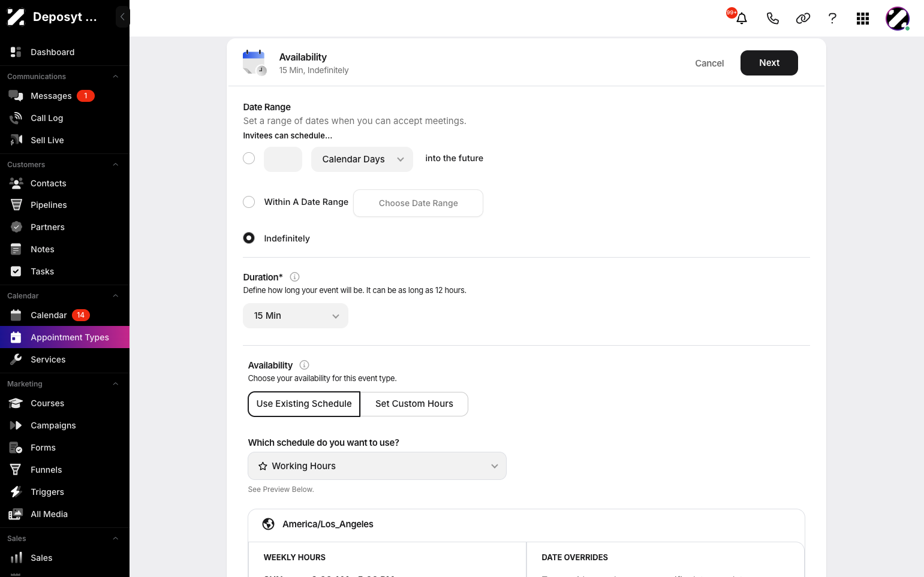The height and width of the screenshot is (577, 924).
Task: Click the globe icon beside America/Los_Angeles
Action: click(269, 524)
